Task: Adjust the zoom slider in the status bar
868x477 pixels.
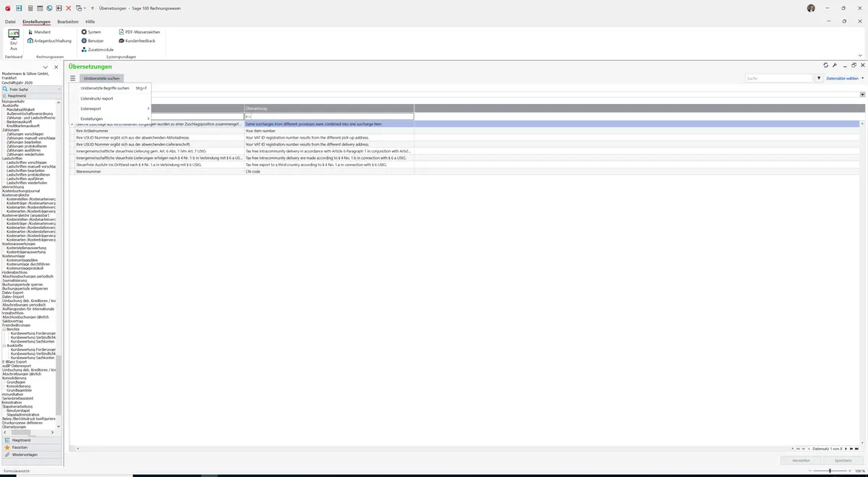Action: [830, 470]
